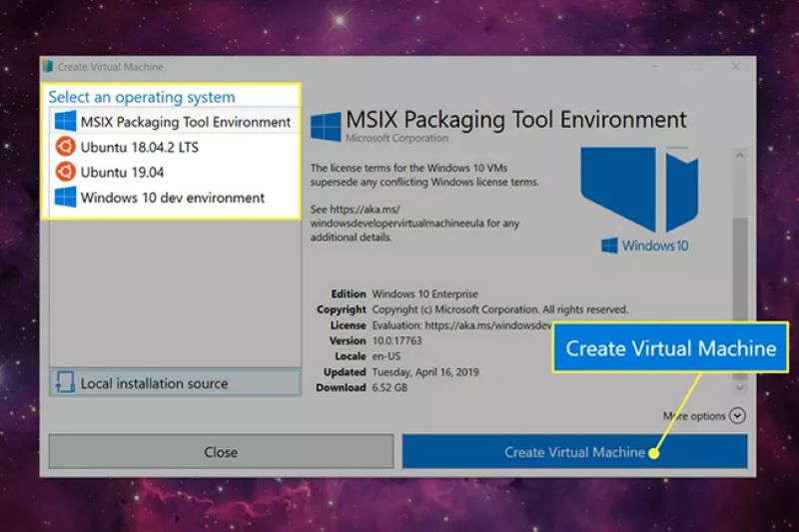Screen dimensions: 799x532
Task: Click the 'Windows 10 Enterprise' edition value
Action: tap(425, 293)
